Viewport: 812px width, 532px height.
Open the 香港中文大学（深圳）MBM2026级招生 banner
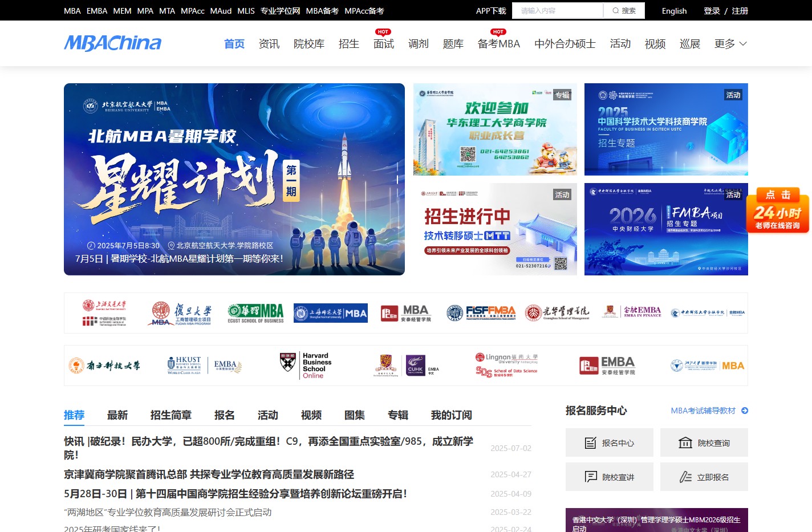coord(657,520)
